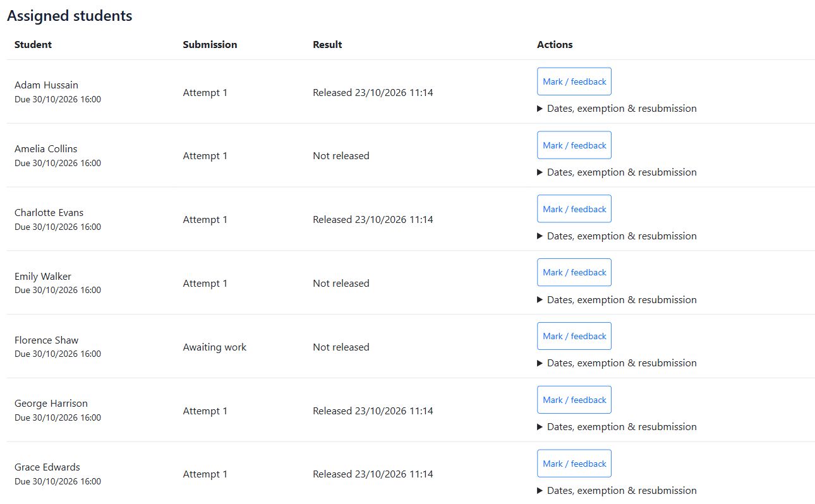The height and width of the screenshot is (504, 815).
Task: Click Grace Edwards' Released result date
Action: tap(373, 474)
